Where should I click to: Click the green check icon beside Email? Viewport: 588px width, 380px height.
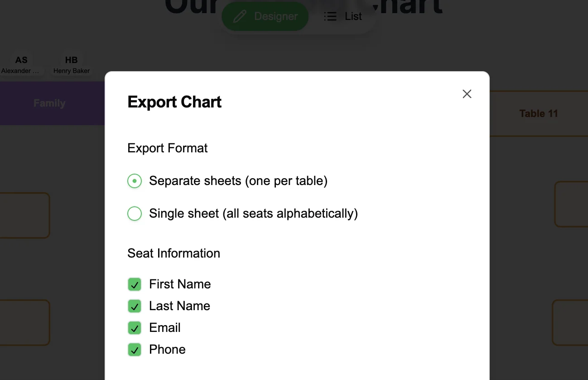coord(135,328)
